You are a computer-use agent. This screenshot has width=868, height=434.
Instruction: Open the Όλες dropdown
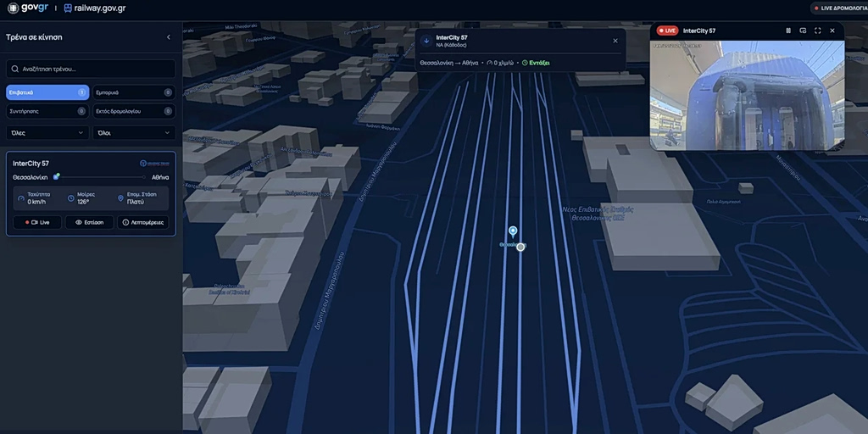[47, 133]
